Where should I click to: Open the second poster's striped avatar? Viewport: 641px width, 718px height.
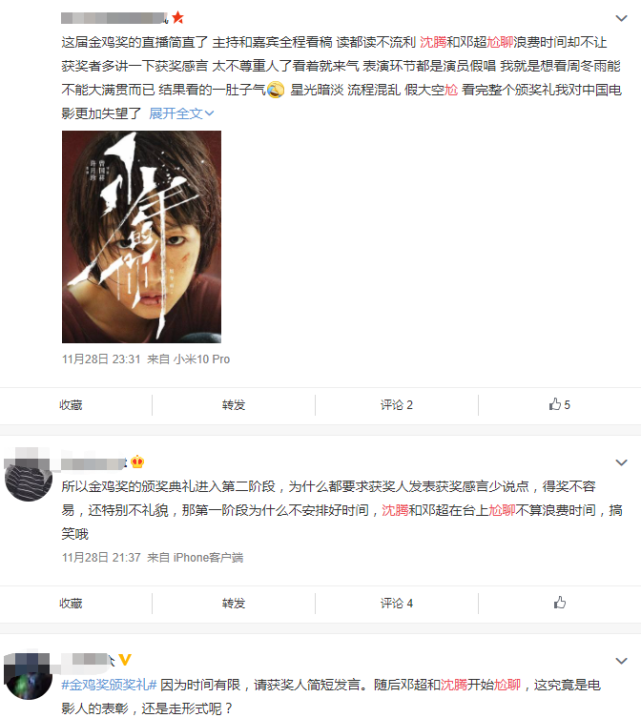point(28,479)
